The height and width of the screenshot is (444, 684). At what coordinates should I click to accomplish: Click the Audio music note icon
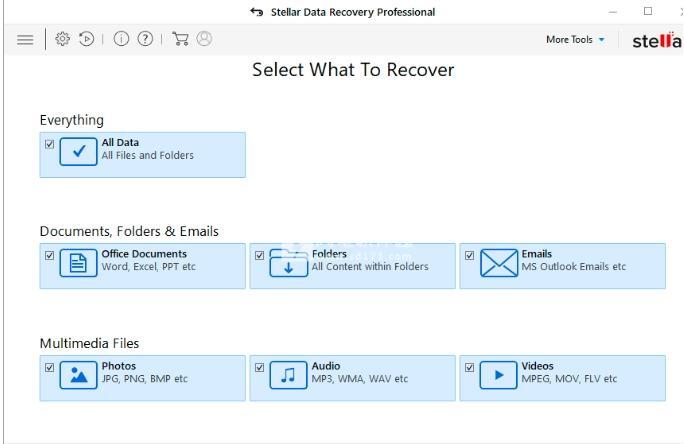coord(288,375)
